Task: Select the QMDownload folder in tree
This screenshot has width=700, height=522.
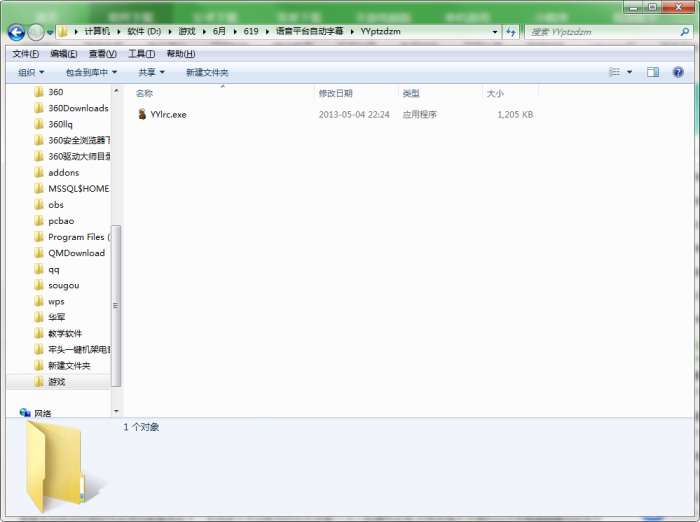Action: coord(70,253)
